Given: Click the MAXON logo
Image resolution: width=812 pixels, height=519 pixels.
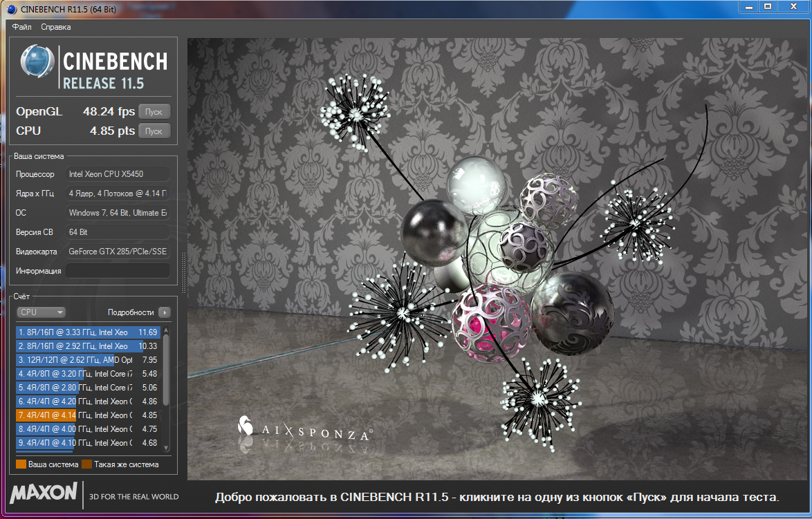Looking at the screenshot, I should [x=44, y=493].
